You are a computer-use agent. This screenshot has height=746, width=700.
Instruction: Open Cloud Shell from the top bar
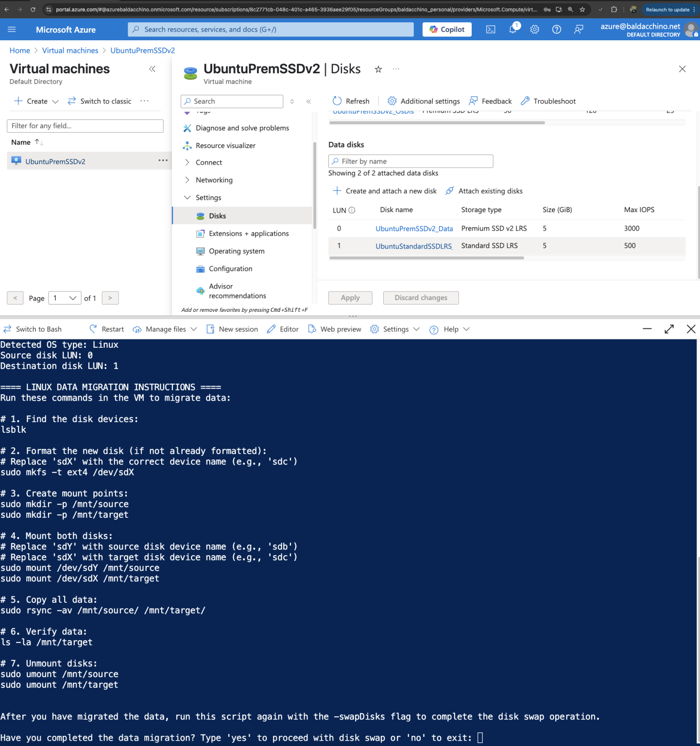(x=491, y=29)
